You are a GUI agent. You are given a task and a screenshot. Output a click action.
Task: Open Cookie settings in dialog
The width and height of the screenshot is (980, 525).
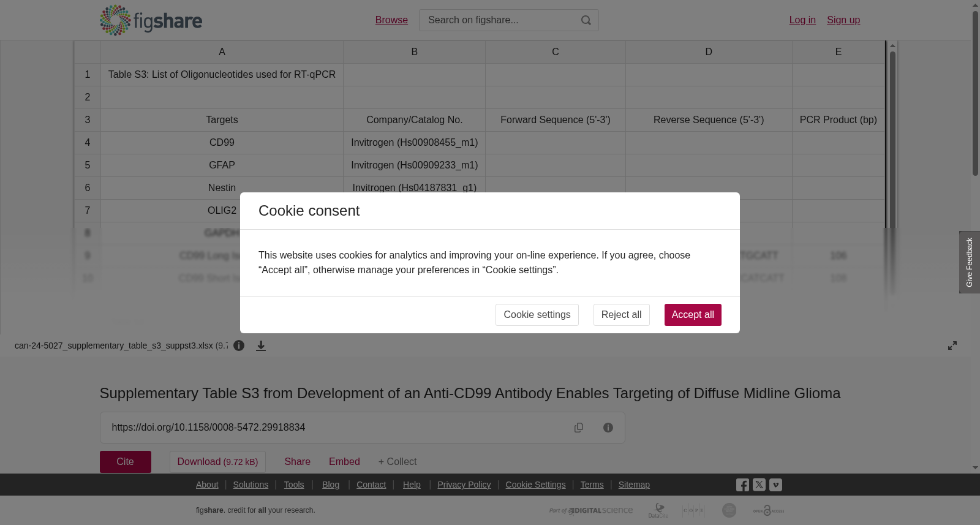537,315
